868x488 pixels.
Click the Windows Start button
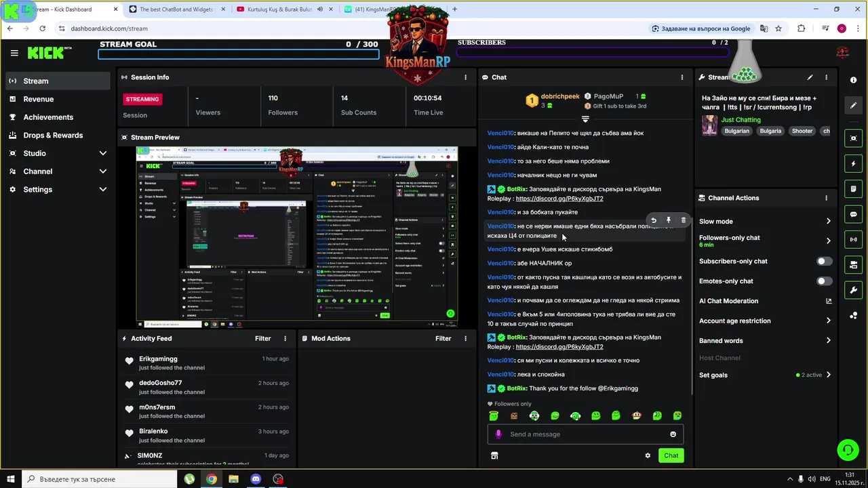tap(11, 479)
